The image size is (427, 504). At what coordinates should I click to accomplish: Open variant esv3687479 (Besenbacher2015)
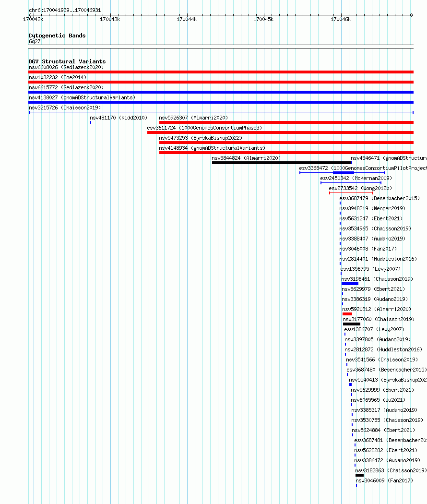(x=380, y=198)
